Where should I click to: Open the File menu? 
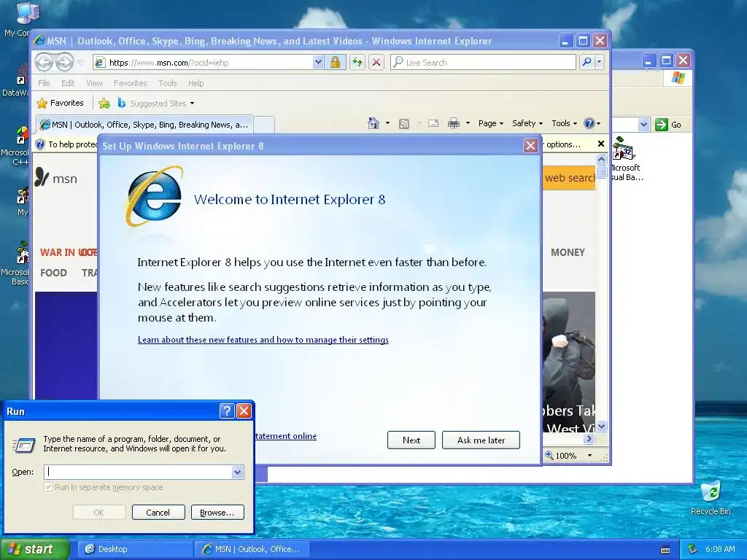[44, 83]
